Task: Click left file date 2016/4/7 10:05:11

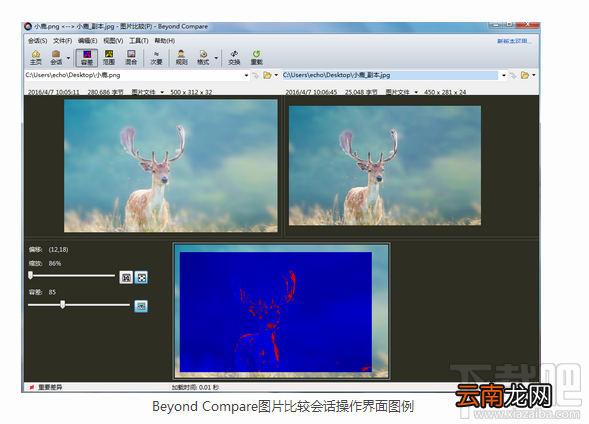Action: click(54, 92)
